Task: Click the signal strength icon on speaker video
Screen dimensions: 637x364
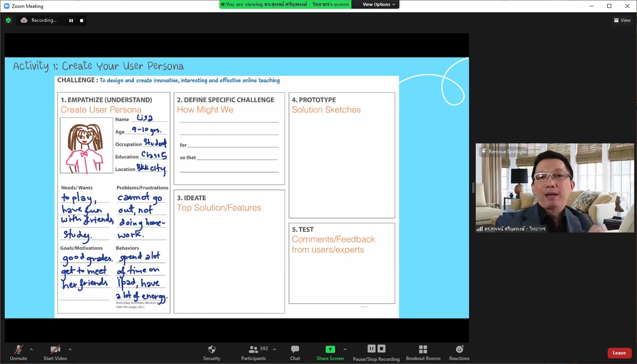Action: pos(480,229)
